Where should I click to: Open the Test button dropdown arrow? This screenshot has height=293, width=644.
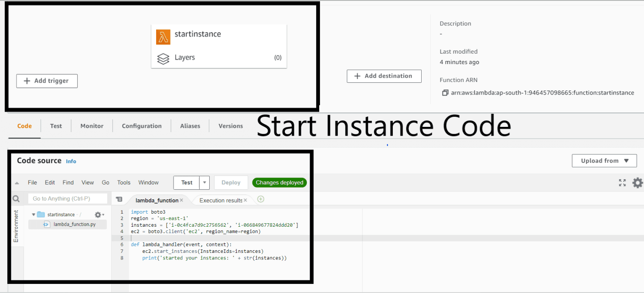click(205, 183)
